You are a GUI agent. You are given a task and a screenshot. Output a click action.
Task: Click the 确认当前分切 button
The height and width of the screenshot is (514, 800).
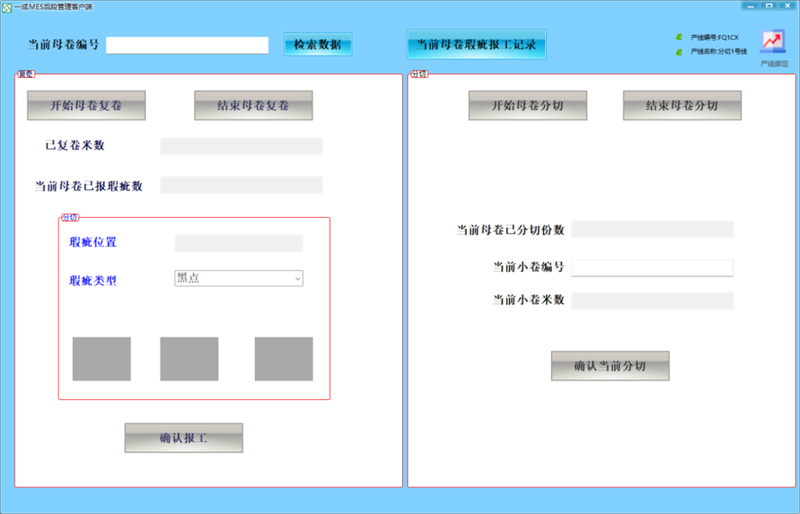pos(610,366)
